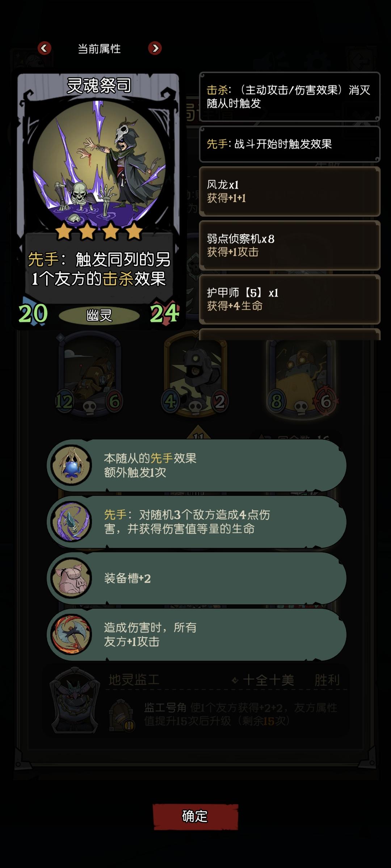Click the 当前属性 header title
Image resolution: width=391 pixels, height=868 pixels.
tap(99, 48)
